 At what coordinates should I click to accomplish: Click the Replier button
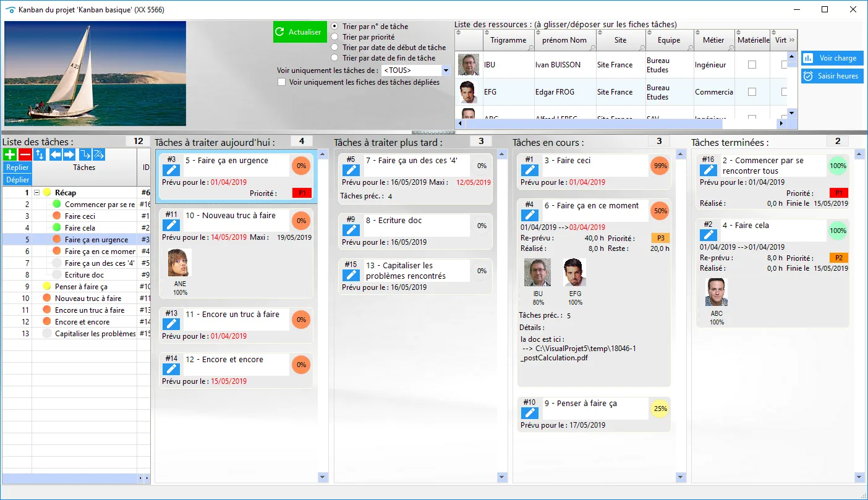[17, 167]
